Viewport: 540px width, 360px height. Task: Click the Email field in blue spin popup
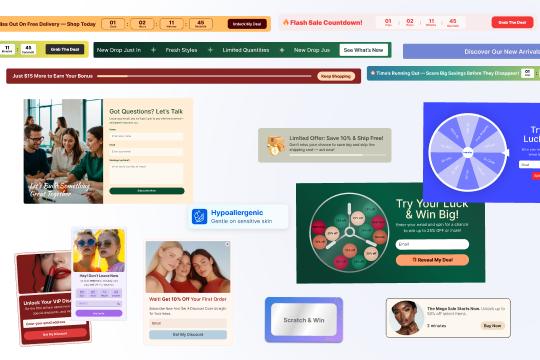(x=529, y=165)
